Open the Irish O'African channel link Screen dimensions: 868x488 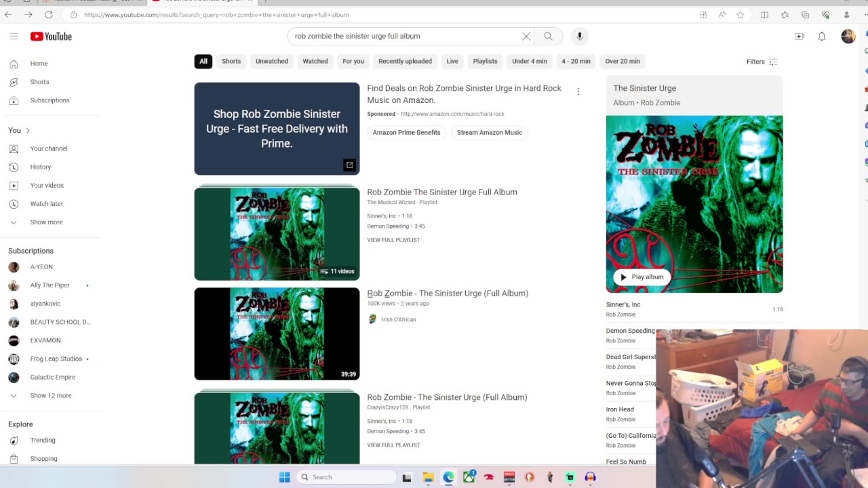(399, 319)
